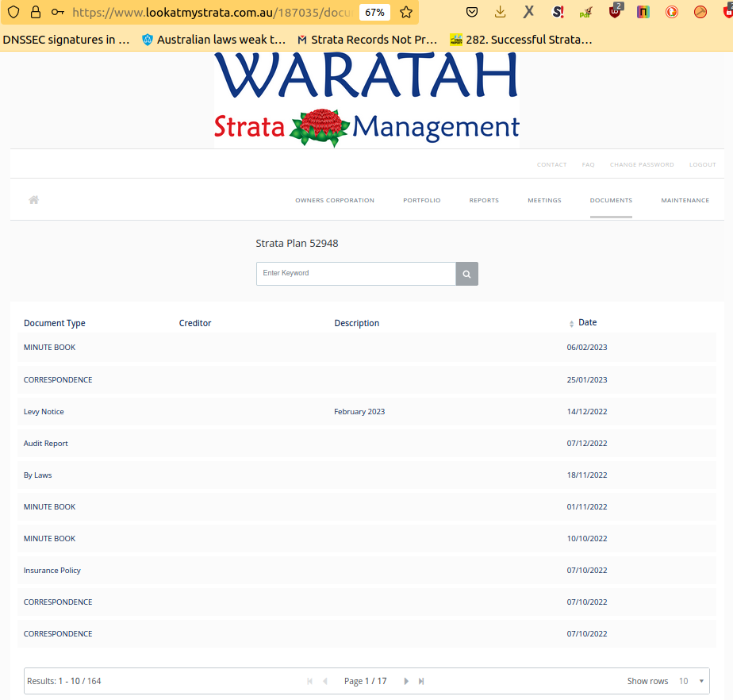Bookmark this page with the star icon

point(406,12)
